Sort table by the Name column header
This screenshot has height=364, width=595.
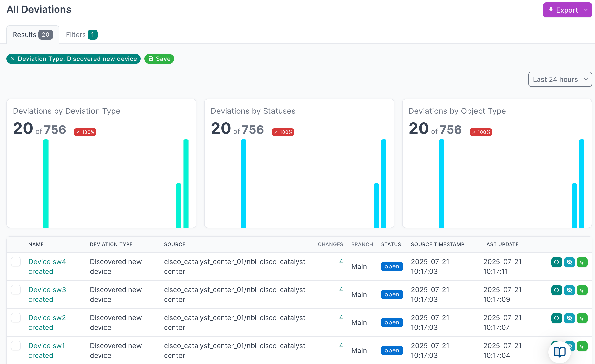(x=36, y=244)
